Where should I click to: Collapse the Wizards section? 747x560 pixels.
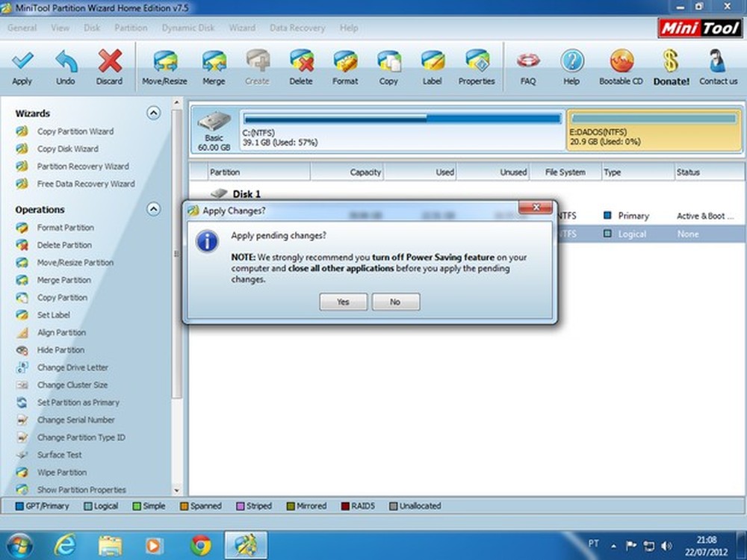coord(153,113)
